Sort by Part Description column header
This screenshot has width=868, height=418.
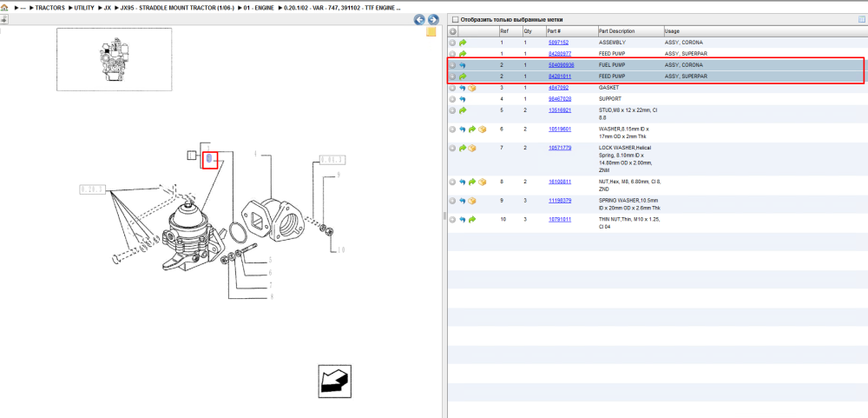(x=630, y=31)
